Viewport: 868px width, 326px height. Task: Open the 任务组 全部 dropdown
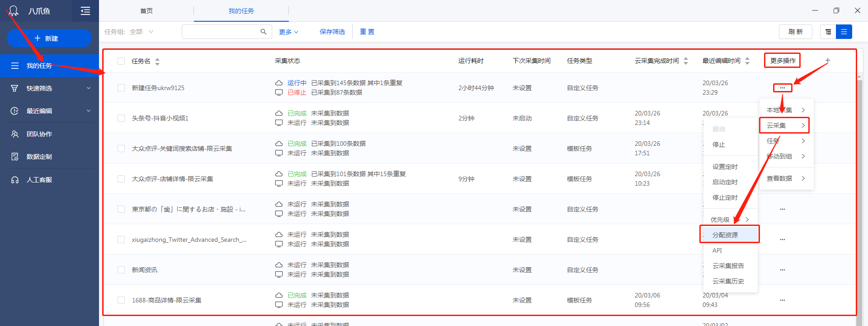point(142,32)
